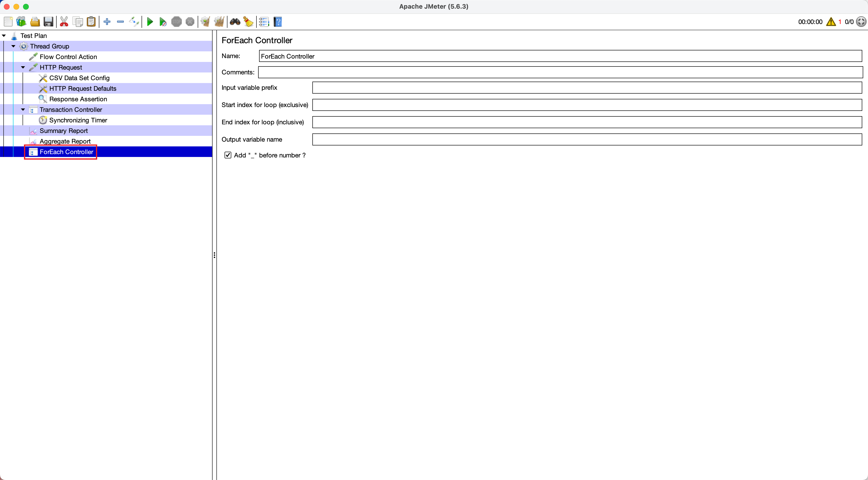
Task: Open the Templates icon in toolbar
Action: (x=21, y=22)
